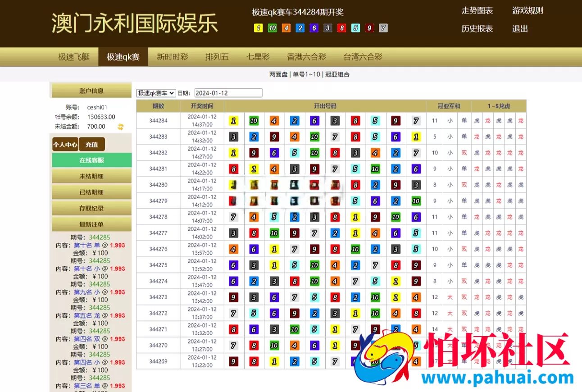
Task: Open 游戏规则 game rules link
Action: (x=527, y=10)
